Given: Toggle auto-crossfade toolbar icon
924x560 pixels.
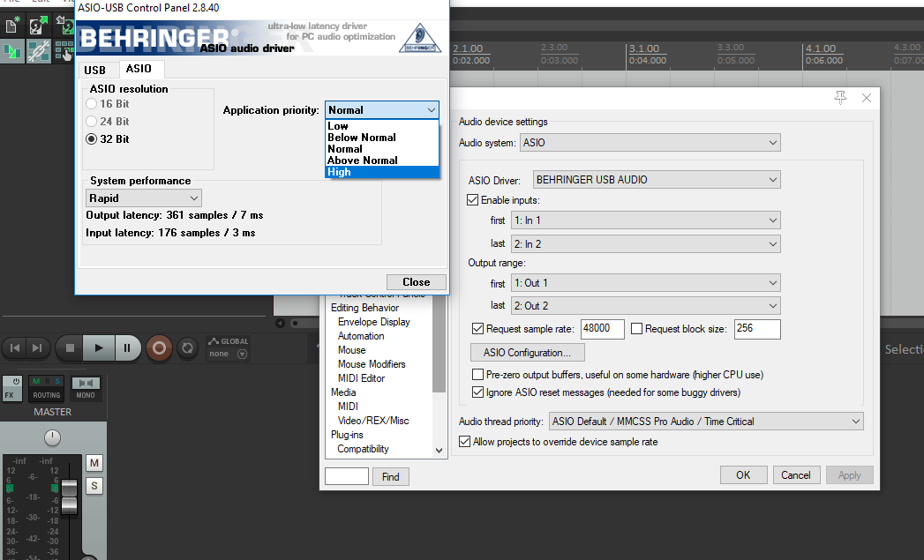Looking at the screenshot, I should pos(11,52).
